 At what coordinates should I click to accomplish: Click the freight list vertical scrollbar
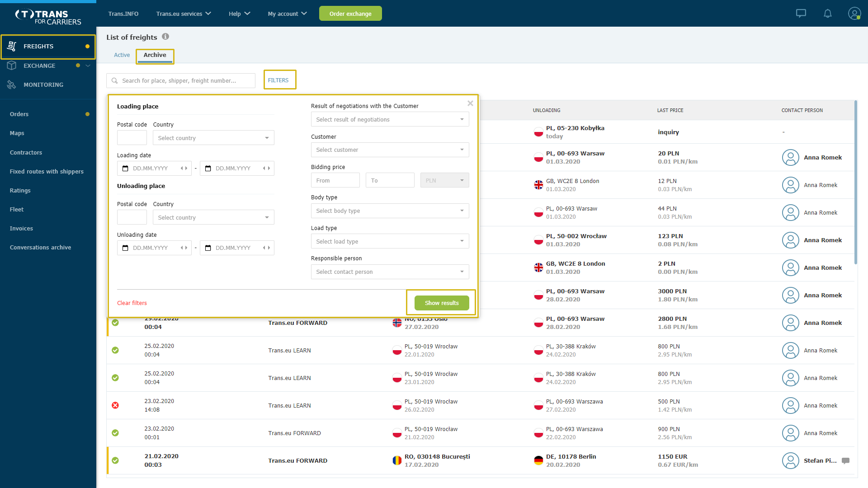(856, 183)
